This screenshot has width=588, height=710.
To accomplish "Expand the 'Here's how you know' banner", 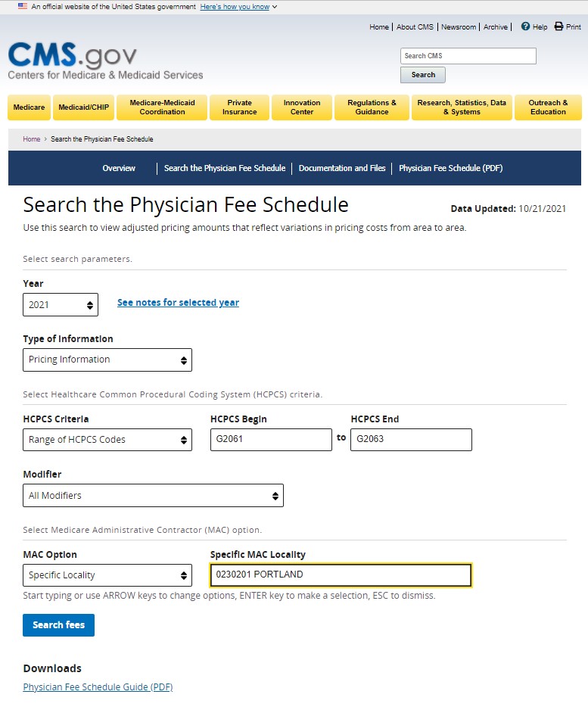I will tap(233, 6).
